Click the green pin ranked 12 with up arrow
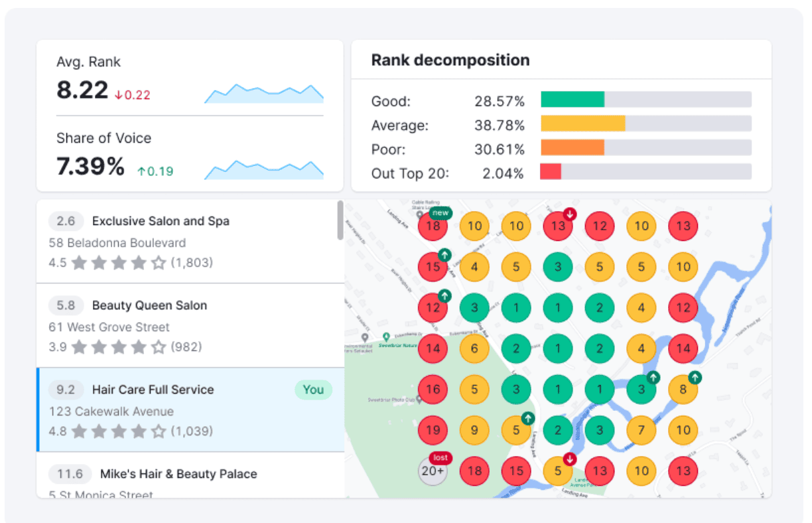Image resolution: width=812 pixels, height=523 pixels. (x=433, y=307)
